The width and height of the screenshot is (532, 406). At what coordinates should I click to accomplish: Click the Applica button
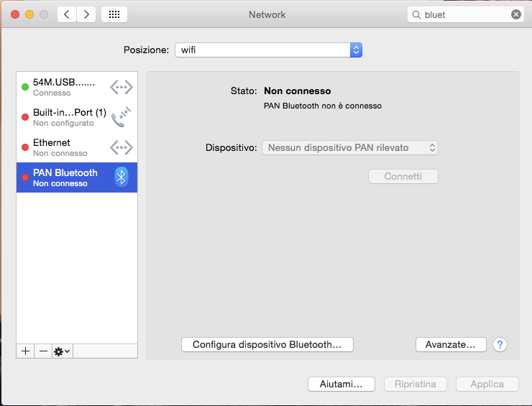pyautogui.click(x=487, y=384)
